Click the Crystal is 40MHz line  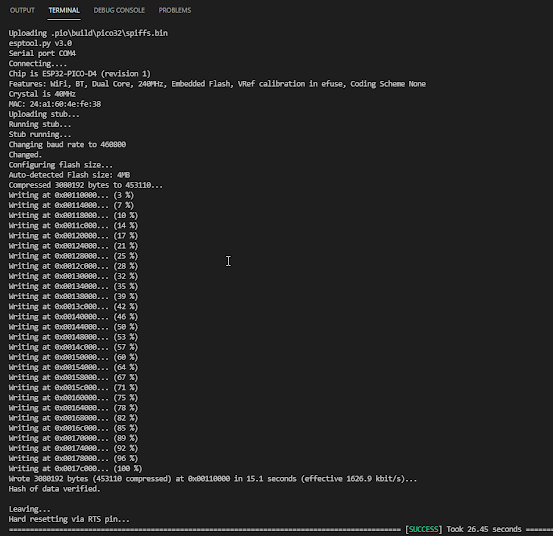click(42, 94)
